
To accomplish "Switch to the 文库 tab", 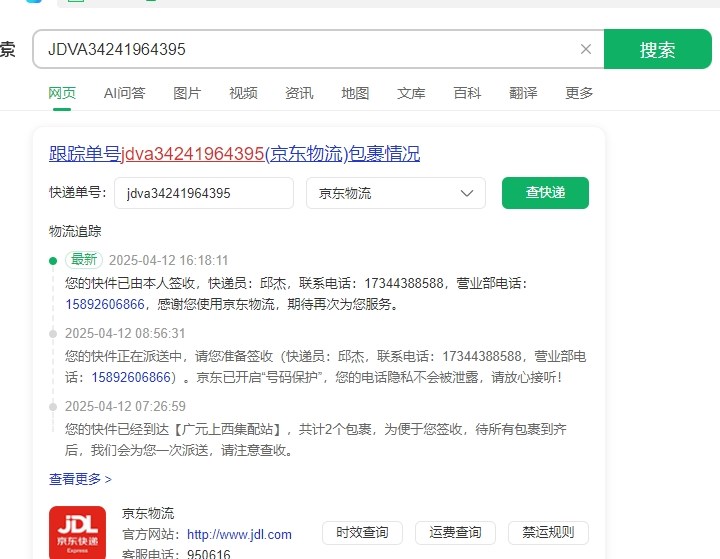I will [x=411, y=93].
